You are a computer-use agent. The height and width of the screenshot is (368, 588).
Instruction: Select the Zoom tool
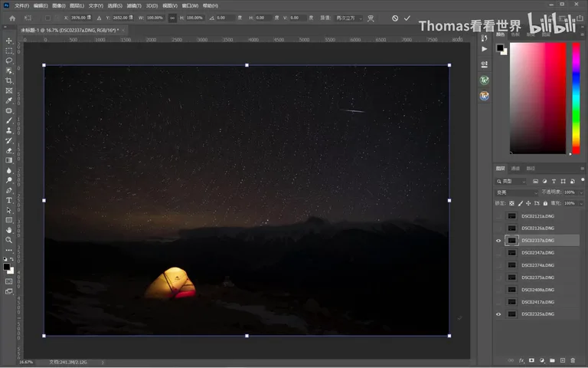(x=9, y=240)
